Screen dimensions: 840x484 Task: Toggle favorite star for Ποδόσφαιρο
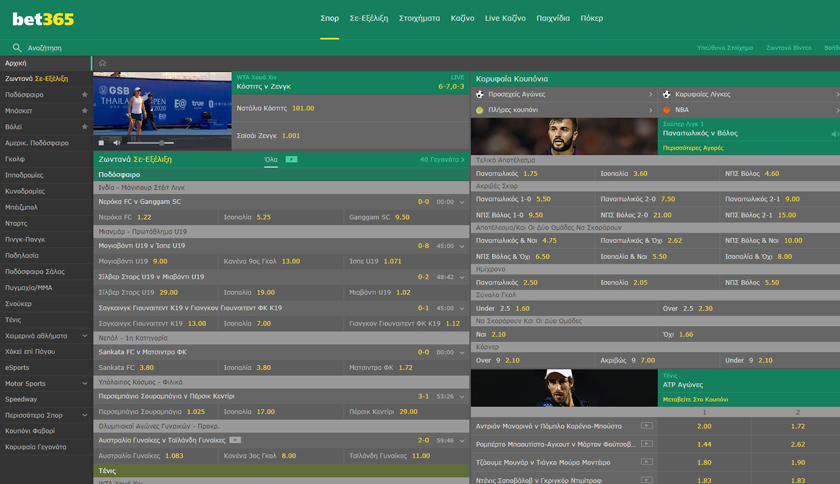tap(84, 94)
